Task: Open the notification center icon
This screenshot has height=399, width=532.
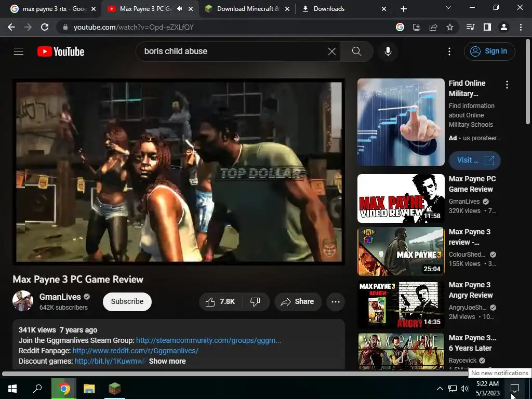Action: click(x=515, y=389)
